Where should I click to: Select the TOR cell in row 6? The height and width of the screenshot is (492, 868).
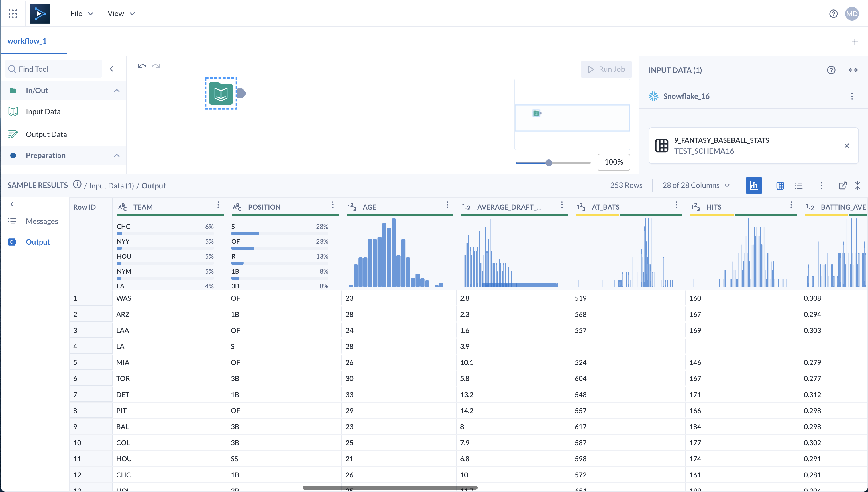coord(170,378)
